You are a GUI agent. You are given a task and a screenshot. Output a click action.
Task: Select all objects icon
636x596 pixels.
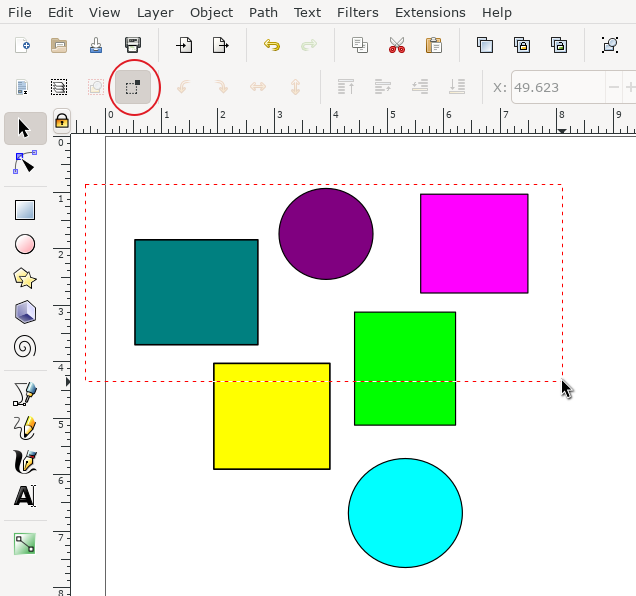(22, 87)
